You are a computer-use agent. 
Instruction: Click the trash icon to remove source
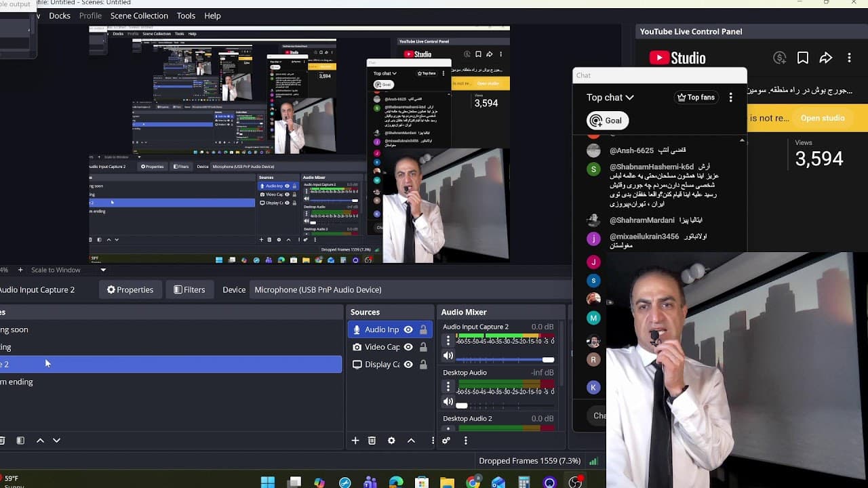(x=372, y=441)
